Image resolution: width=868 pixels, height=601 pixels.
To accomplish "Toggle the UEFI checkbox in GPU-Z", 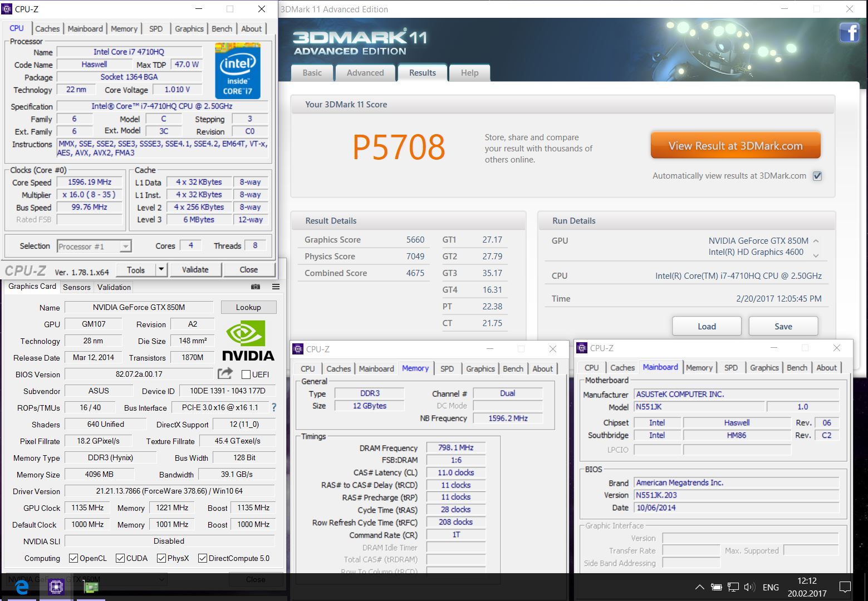I will click(246, 374).
